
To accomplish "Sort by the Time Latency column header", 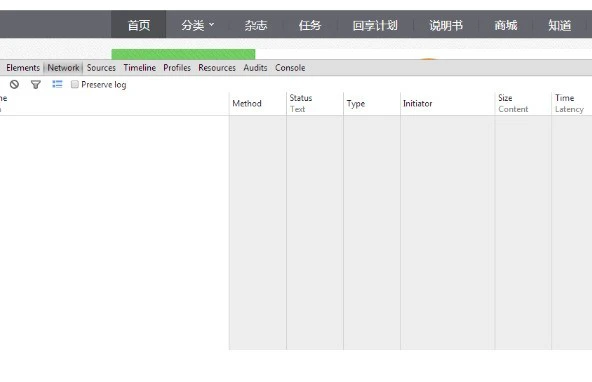I will point(572,103).
